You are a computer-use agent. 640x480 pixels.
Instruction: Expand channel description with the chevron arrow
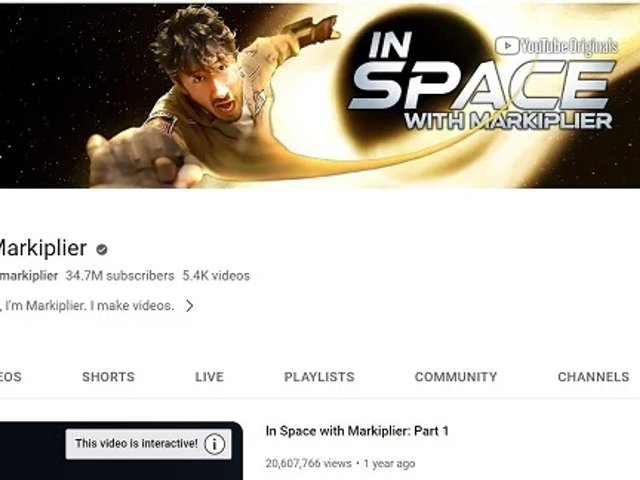click(x=189, y=306)
